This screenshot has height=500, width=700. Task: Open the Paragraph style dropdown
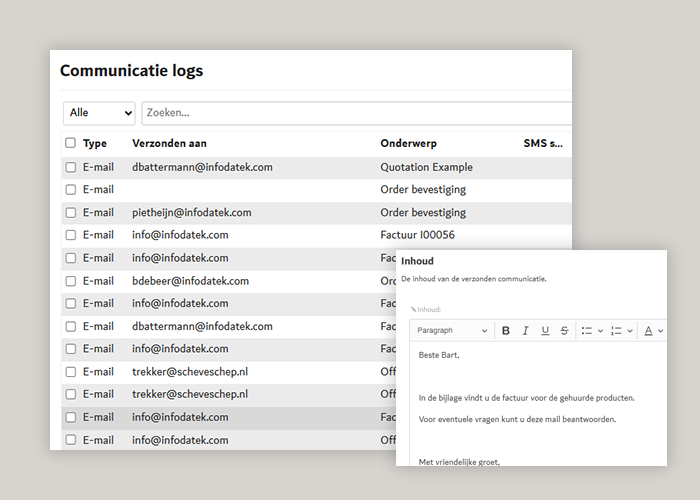[452, 331]
